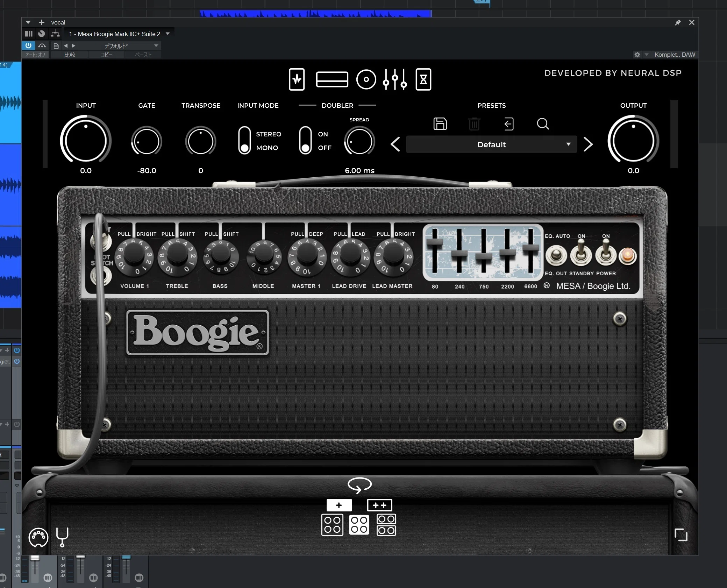Viewport: 727px width, 588px height.
Task: Select the left four-speaker cabinet icon
Action: tap(332, 525)
